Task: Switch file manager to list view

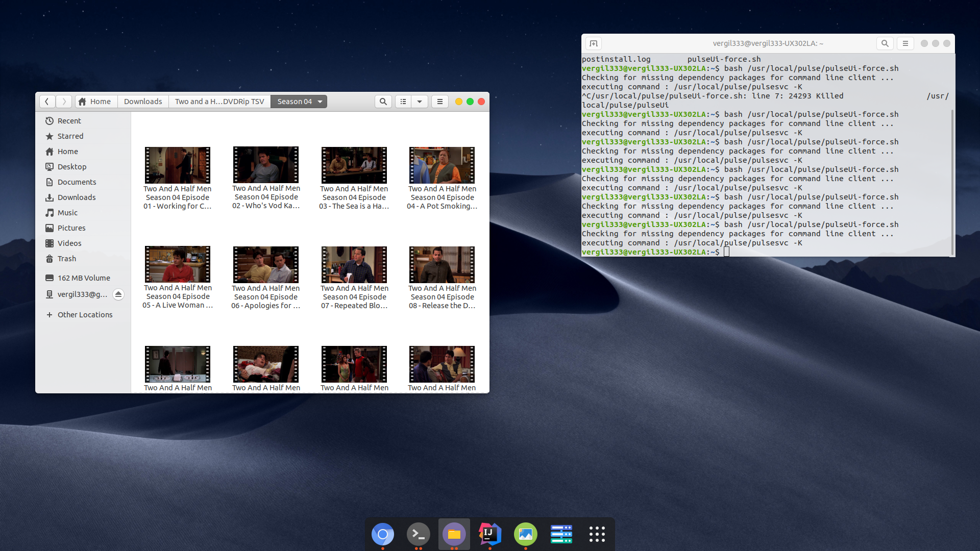Action: (403, 102)
